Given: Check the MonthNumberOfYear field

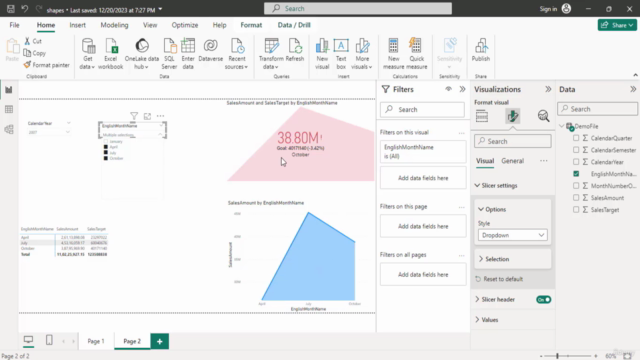Looking at the screenshot, I should pyautogui.click(x=576, y=186).
